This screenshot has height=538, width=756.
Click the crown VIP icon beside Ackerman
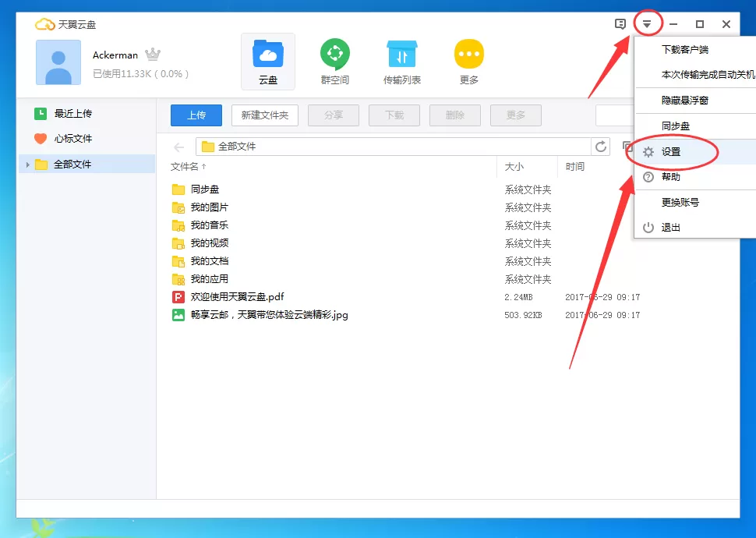[153, 54]
